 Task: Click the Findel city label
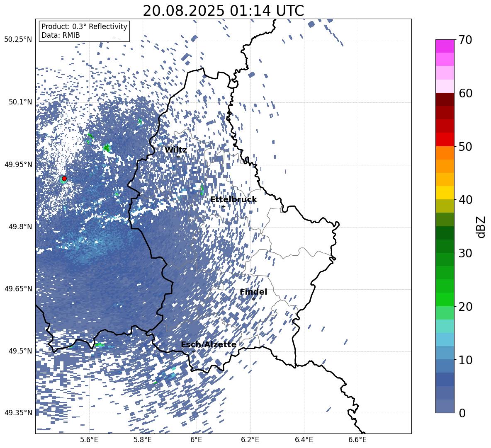coord(253,292)
